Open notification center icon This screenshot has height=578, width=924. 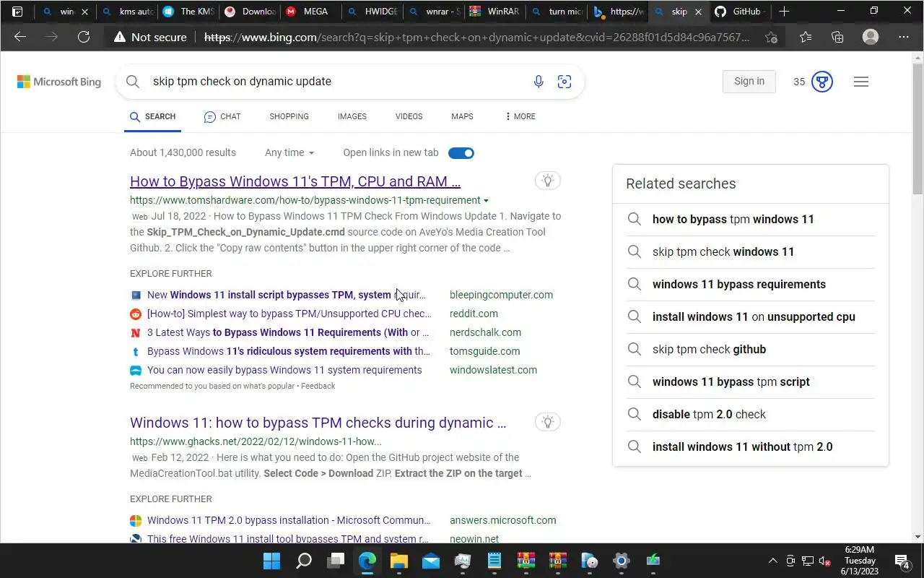(x=902, y=561)
